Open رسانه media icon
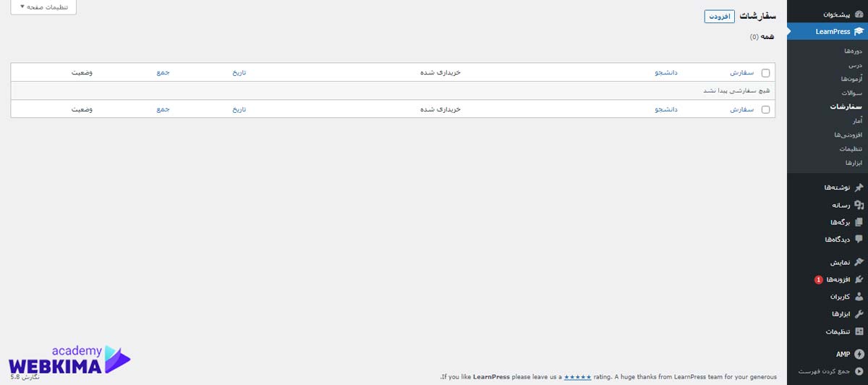Image resolution: width=868 pixels, height=385 pixels. 859,205
